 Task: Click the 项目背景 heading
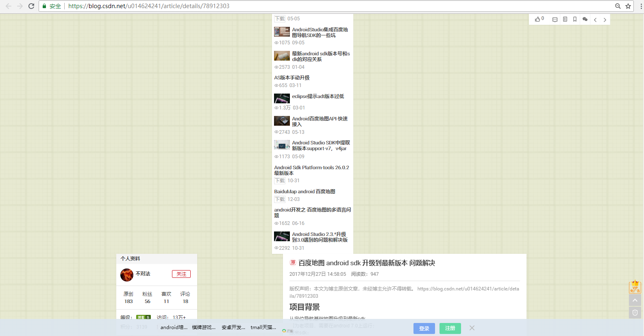305,307
